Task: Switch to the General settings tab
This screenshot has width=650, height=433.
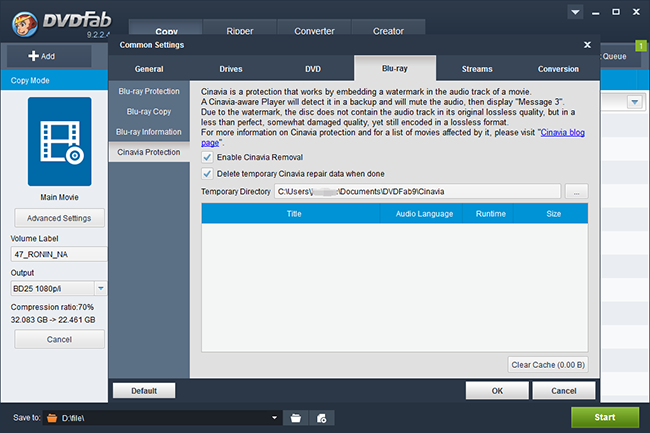Action: (149, 69)
